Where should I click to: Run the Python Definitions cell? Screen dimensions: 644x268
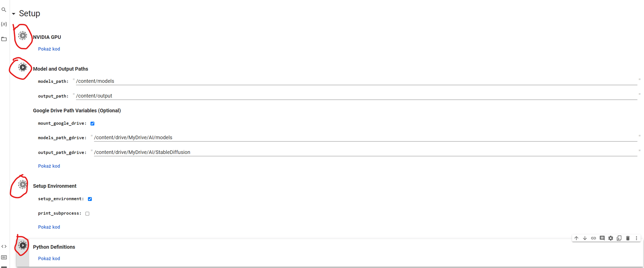(22, 246)
